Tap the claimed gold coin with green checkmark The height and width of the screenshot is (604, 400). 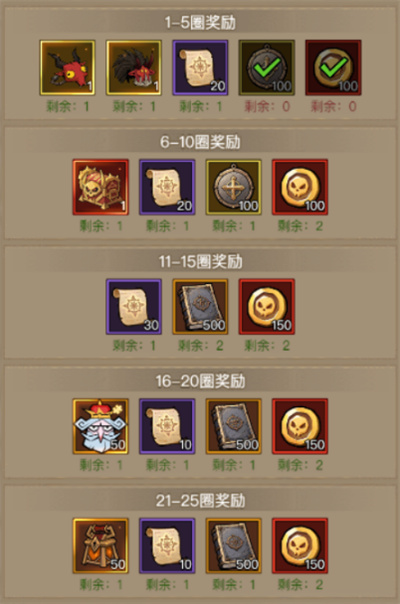pos(333,68)
